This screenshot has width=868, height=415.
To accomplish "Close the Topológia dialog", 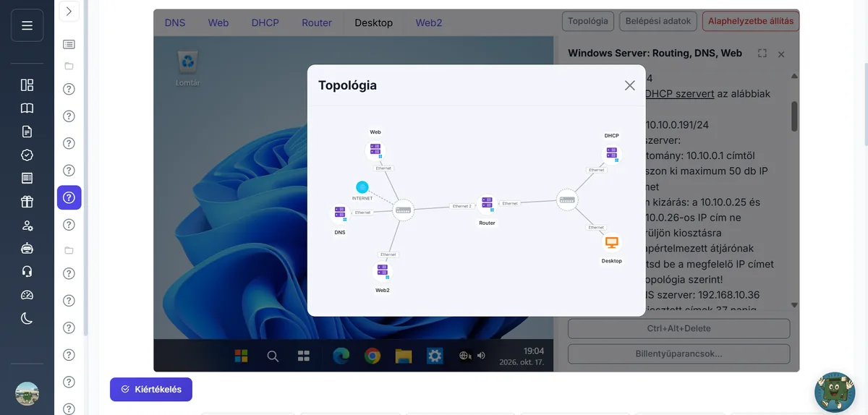I will coord(629,85).
